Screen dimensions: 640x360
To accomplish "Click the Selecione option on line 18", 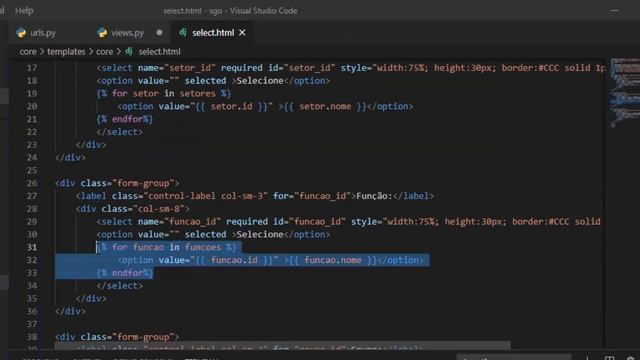I will point(213,81).
